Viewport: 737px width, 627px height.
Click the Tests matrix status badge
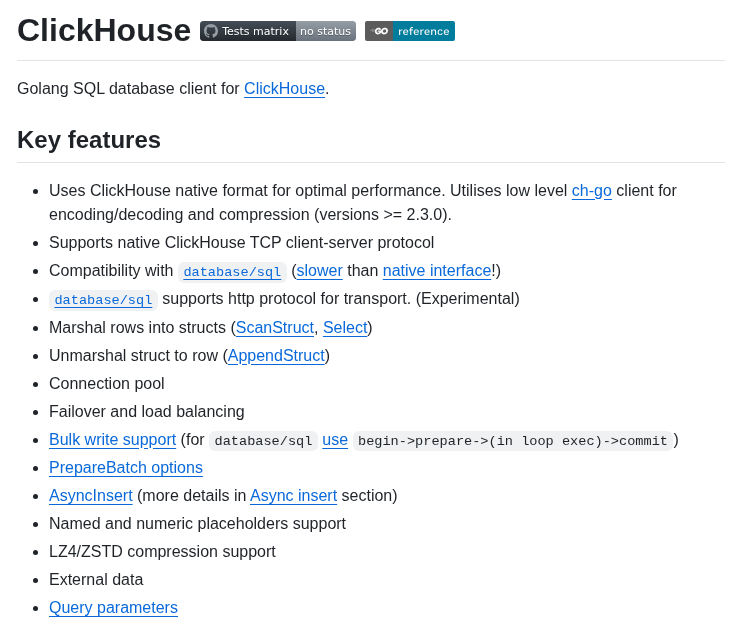(278, 31)
